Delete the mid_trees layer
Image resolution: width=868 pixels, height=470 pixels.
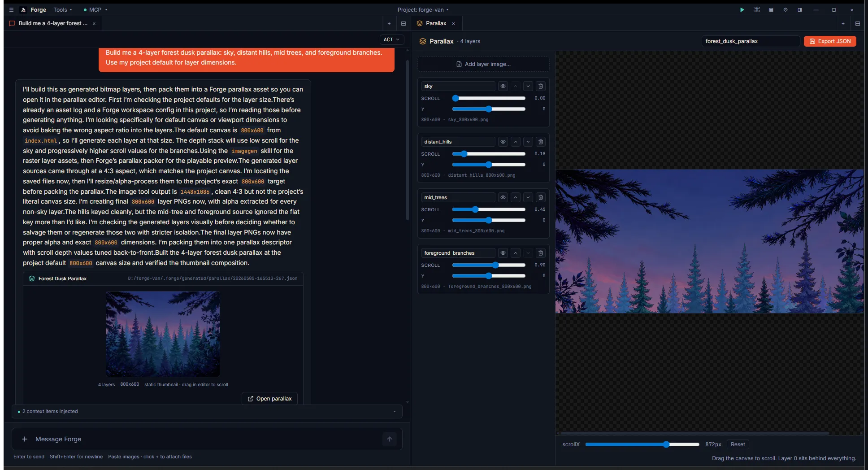[541, 197]
